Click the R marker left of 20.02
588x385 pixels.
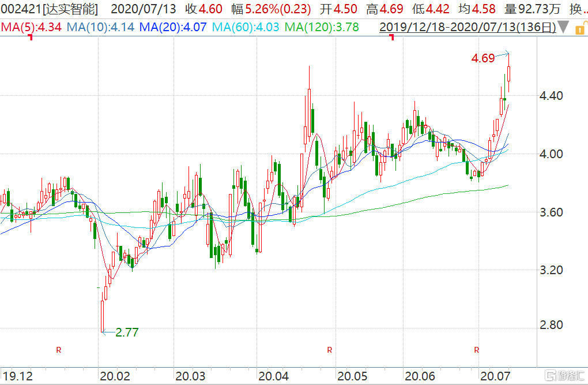tap(58, 350)
